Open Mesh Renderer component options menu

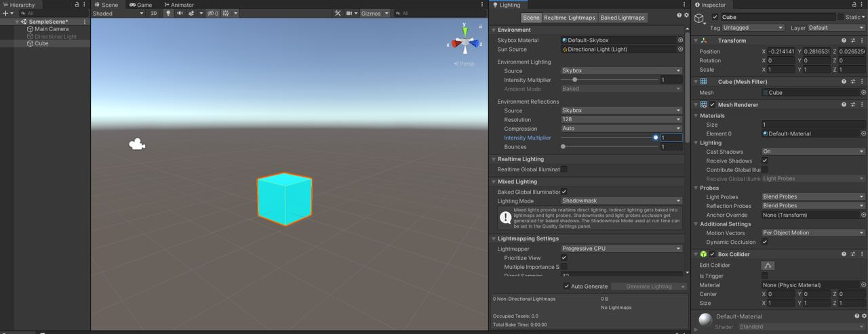click(x=863, y=105)
